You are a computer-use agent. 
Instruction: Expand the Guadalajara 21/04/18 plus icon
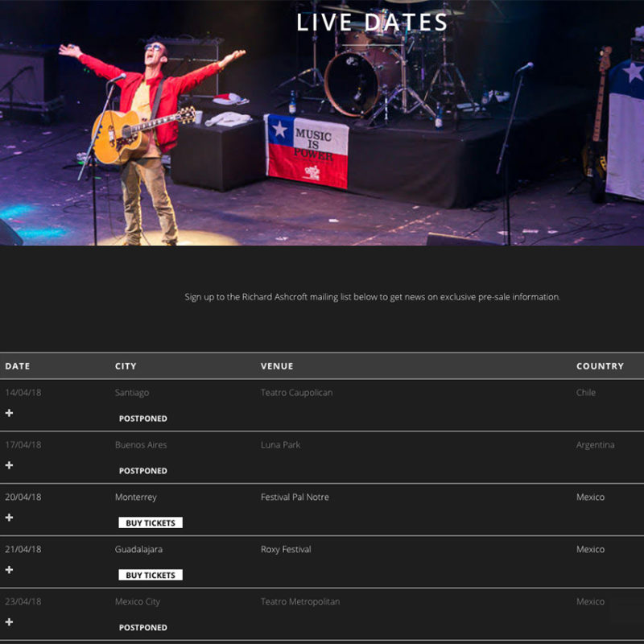pos(9,569)
